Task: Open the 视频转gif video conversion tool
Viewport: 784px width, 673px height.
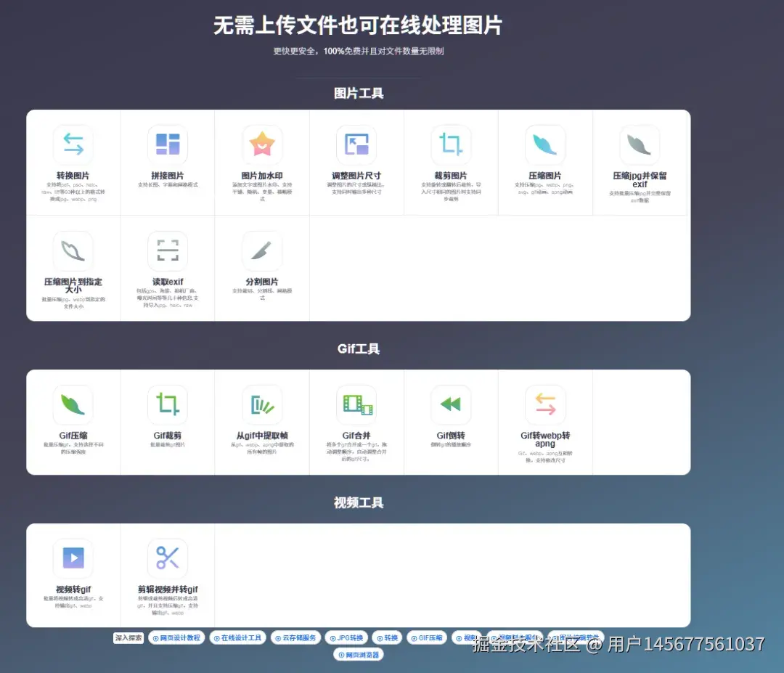Action: 72,558
